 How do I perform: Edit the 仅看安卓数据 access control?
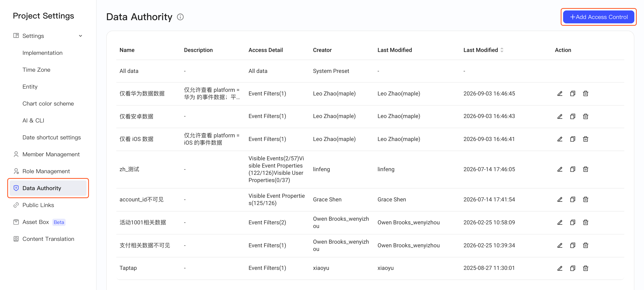(x=560, y=116)
